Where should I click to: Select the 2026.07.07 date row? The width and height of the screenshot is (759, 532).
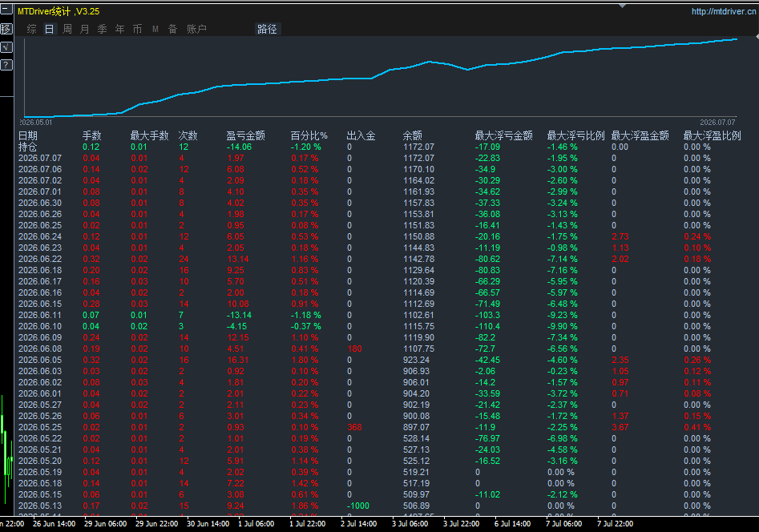point(40,159)
